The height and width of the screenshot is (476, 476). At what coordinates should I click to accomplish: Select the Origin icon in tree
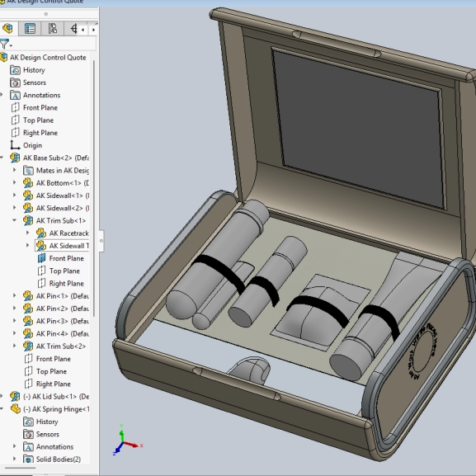click(15, 145)
